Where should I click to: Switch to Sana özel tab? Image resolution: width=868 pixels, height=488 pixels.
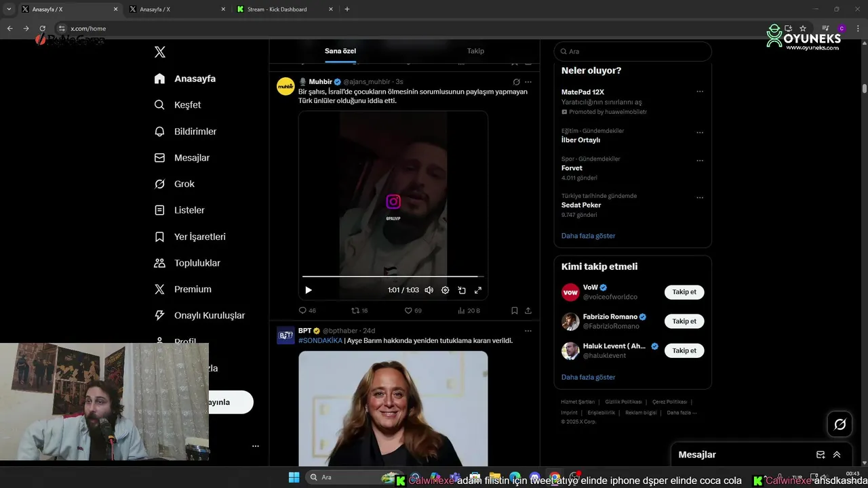(340, 51)
